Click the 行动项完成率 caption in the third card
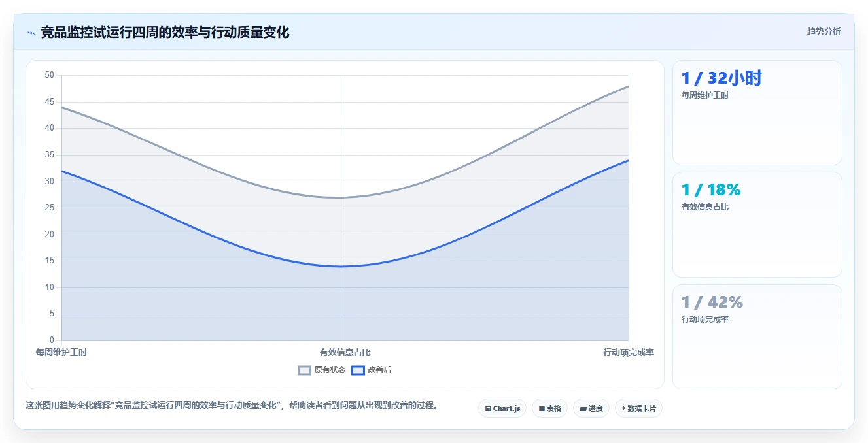 705,320
